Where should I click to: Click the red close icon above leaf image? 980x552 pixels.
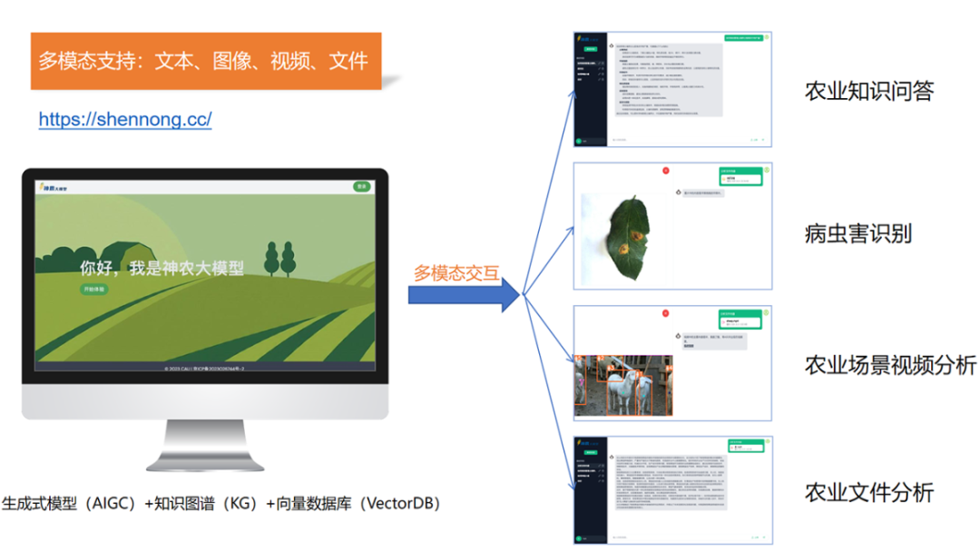coord(665,170)
